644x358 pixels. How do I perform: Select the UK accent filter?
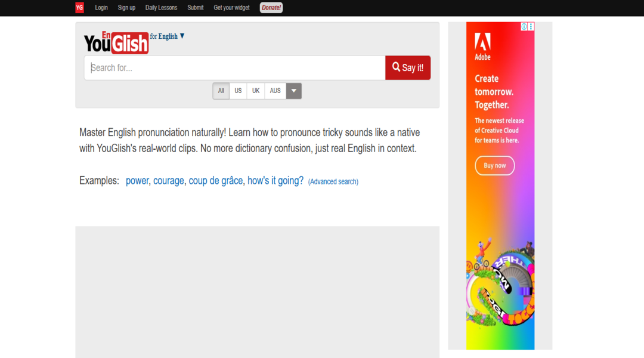point(256,91)
